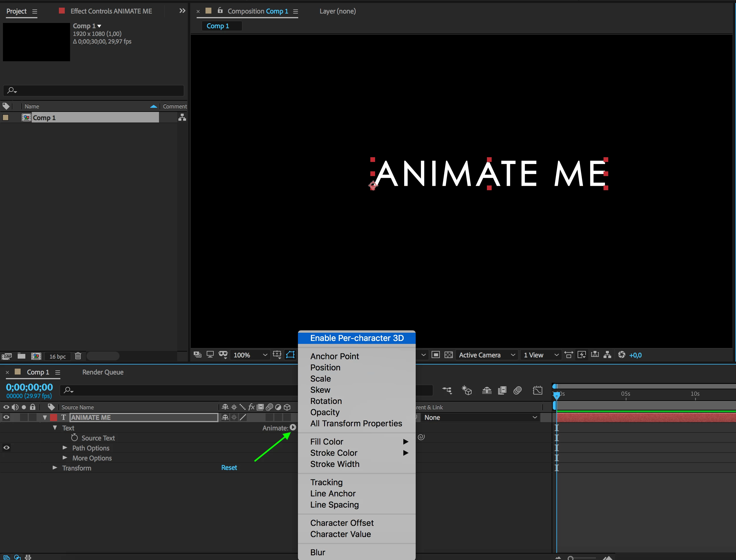Click the Source Text stopwatch icon
Screen dimensions: 736x560
pos(74,438)
